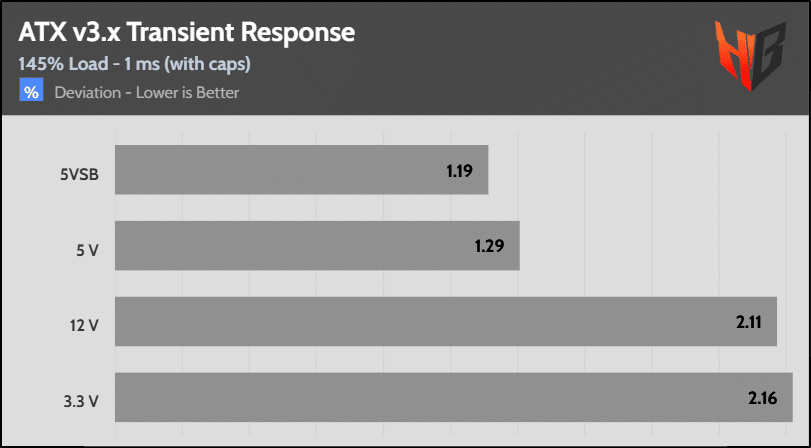Image resolution: width=811 pixels, height=448 pixels.
Task: Select the 3.3 V bar
Action: [x=454, y=397]
